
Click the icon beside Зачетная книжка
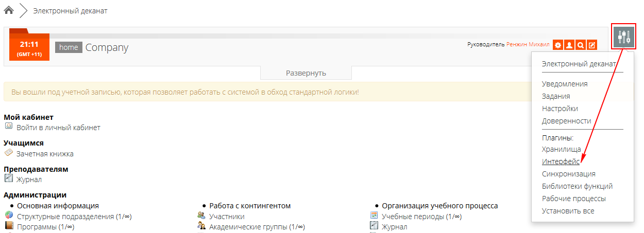[9, 153]
